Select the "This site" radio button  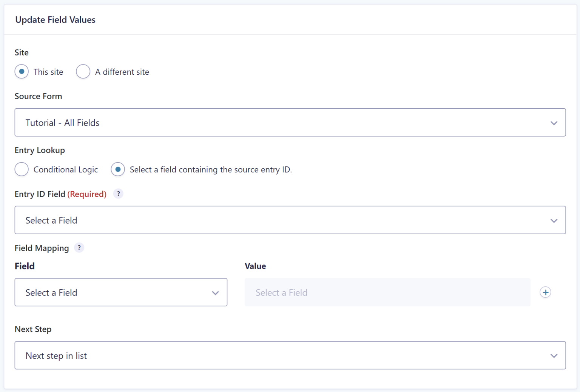pos(22,72)
